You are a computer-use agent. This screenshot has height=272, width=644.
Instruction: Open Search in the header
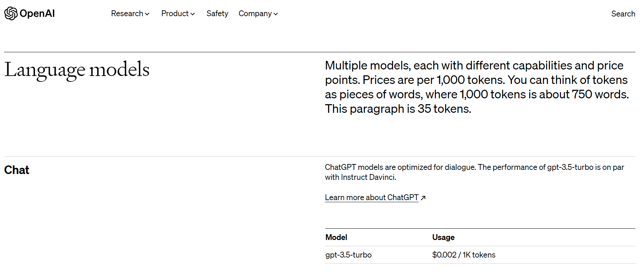623,14
